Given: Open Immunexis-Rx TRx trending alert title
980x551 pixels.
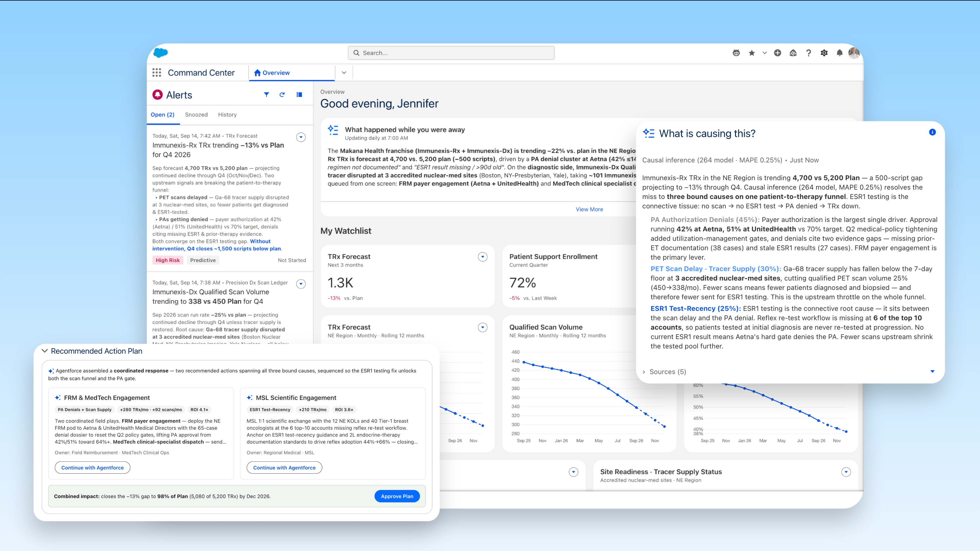Looking at the screenshot, I should point(218,150).
